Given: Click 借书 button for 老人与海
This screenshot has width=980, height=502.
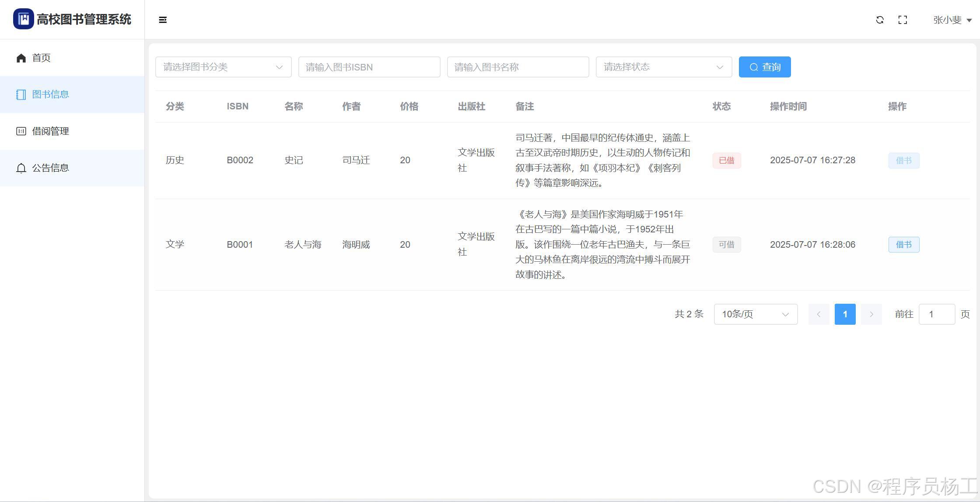Looking at the screenshot, I should pos(903,245).
